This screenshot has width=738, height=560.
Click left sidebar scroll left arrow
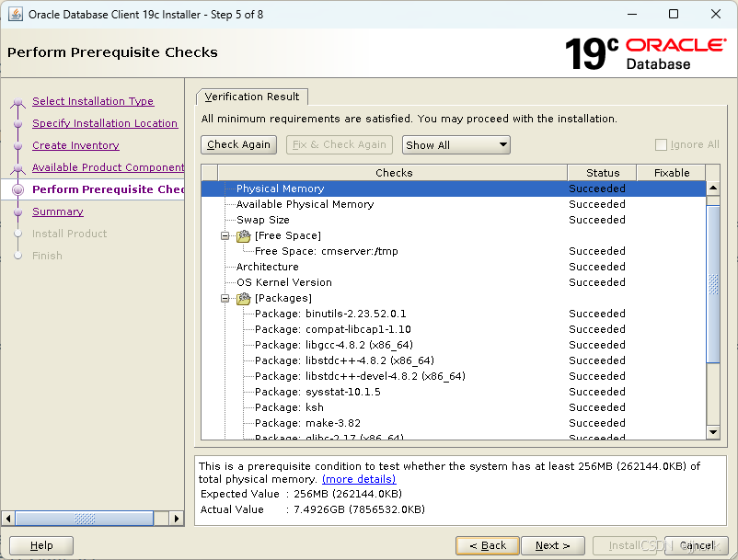pos(8,519)
